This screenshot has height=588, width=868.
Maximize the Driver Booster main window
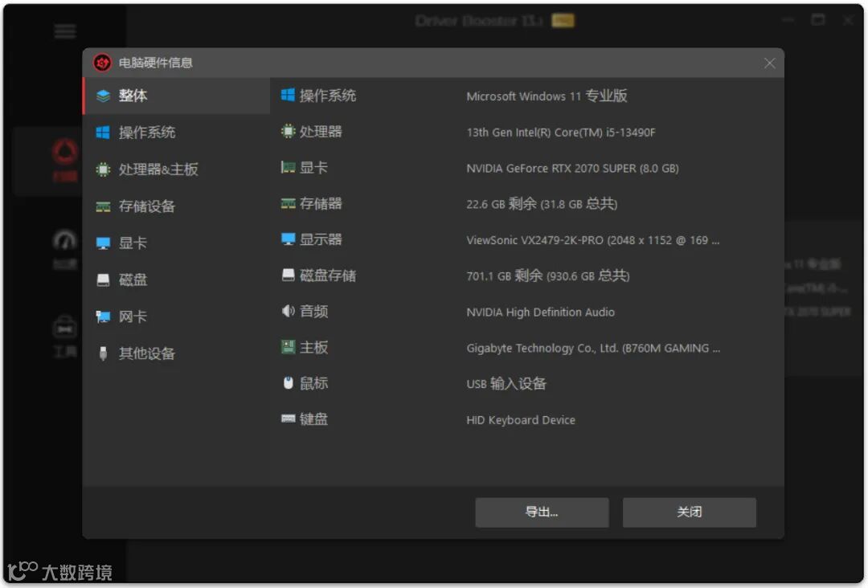coord(818,20)
